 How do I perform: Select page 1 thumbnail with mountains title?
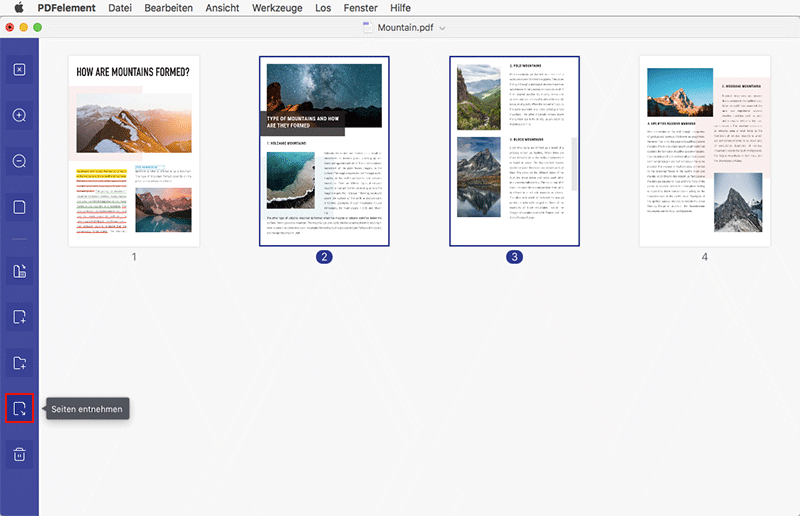tap(134, 151)
